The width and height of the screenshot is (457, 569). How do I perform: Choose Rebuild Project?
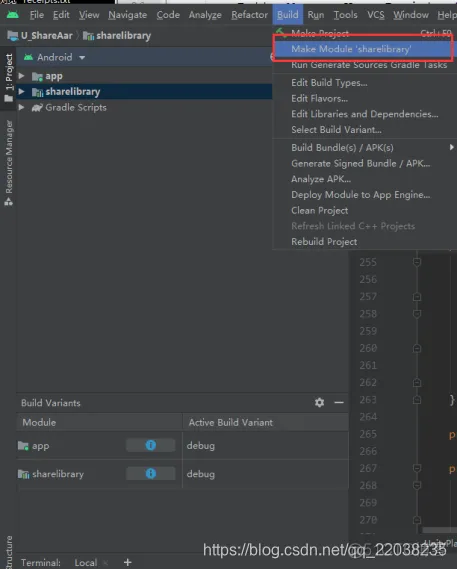[364, 242]
